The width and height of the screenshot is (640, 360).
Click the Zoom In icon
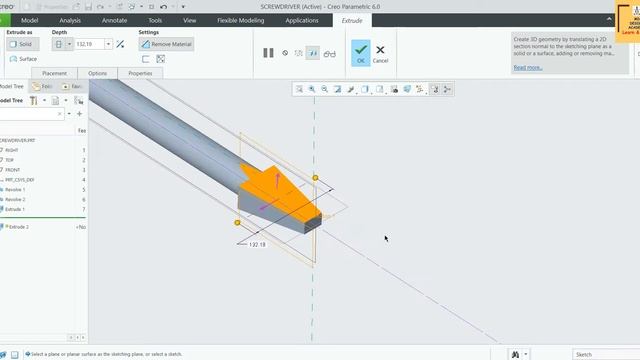(x=312, y=89)
